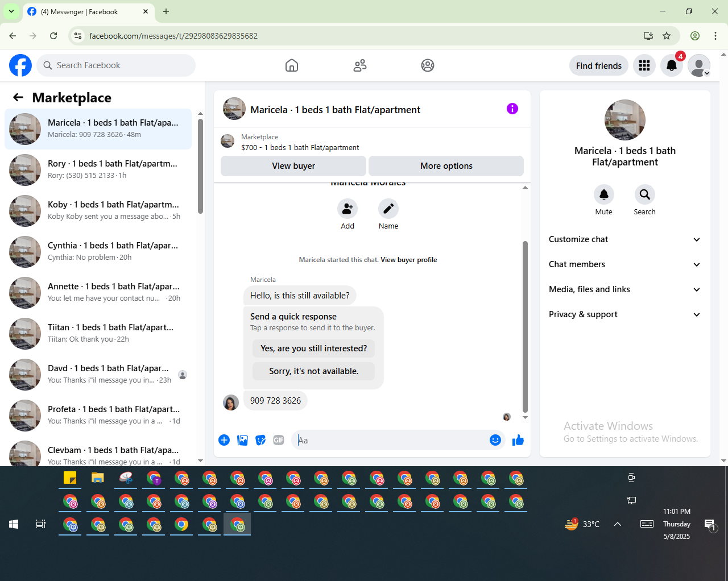Select the Messenger | Facebook browser tab
Image resolution: width=728 pixels, height=581 pixels.
click(x=88, y=11)
